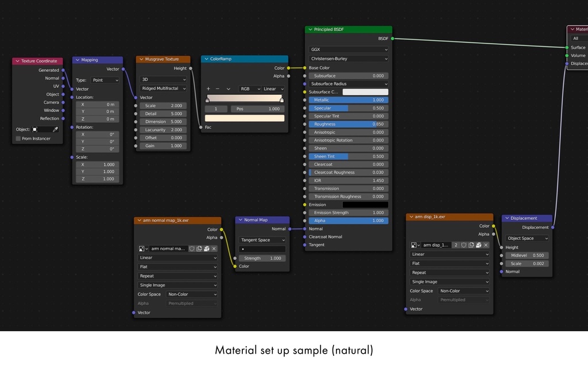This screenshot has height=368, width=588.
Task: Collapse the Displacement node
Action: (x=507, y=218)
